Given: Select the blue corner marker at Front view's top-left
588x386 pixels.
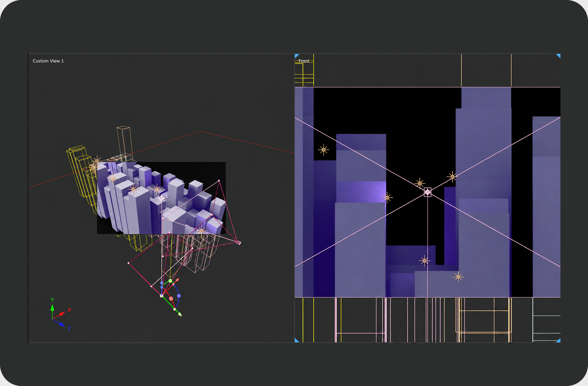Looking at the screenshot, I should click(296, 56).
